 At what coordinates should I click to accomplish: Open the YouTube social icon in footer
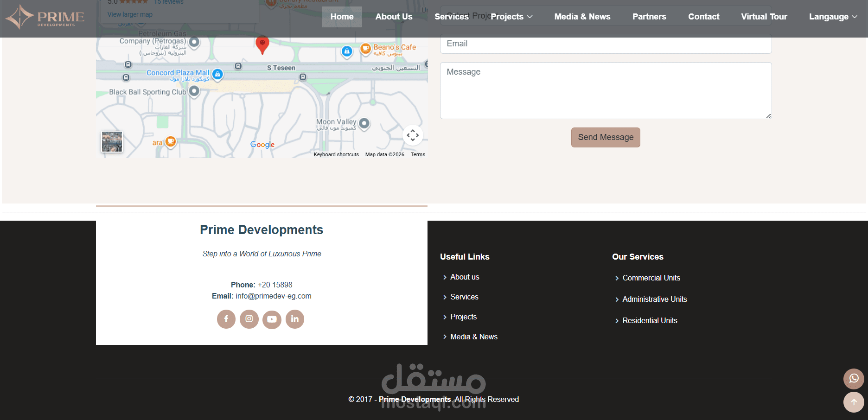coord(272,319)
